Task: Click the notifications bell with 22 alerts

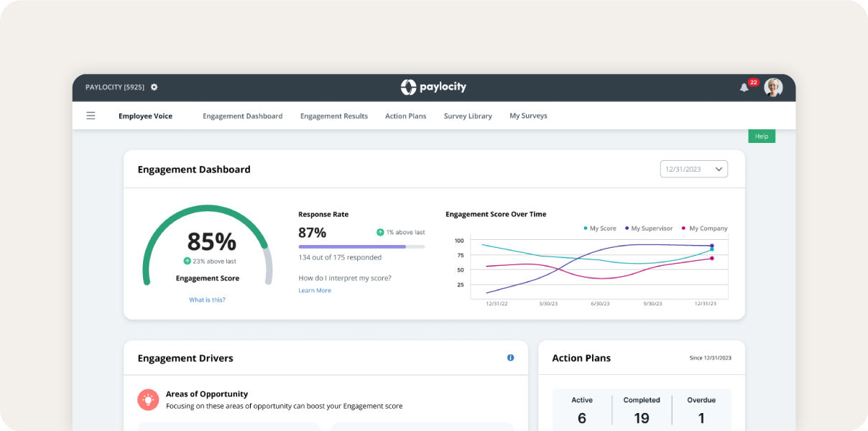Action: pos(746,86)
